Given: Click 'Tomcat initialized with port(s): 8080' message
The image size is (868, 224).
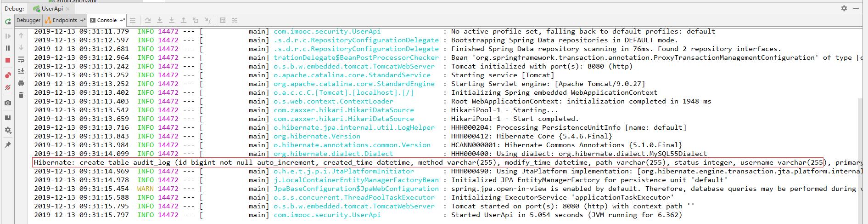Looking at the screenshot, I should point(542,66).
